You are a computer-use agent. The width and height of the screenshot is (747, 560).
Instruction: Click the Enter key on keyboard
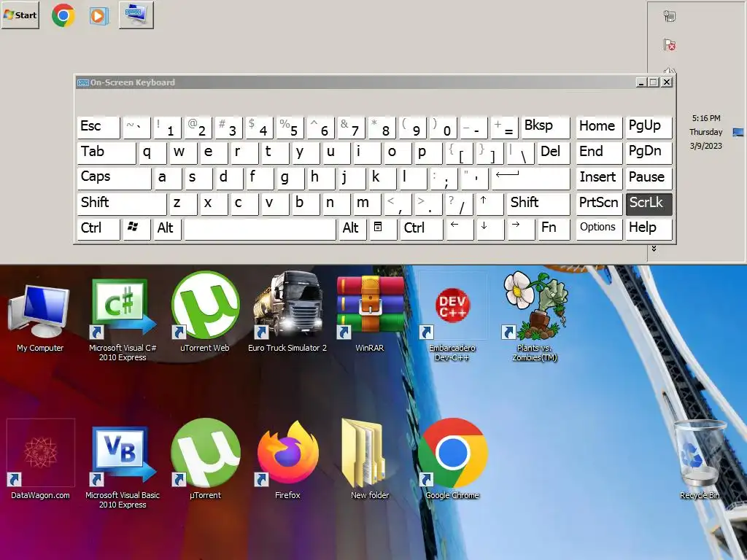[x=530, y=179]
